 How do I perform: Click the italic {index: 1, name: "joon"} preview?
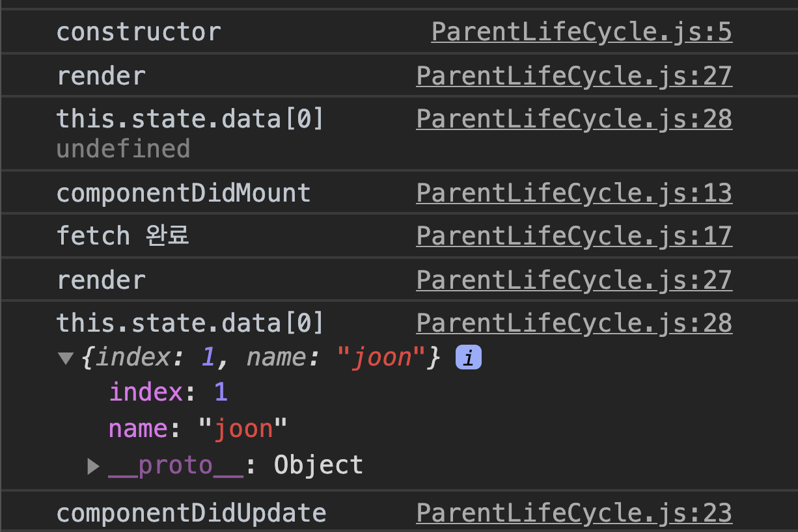[x=262, y=358]
